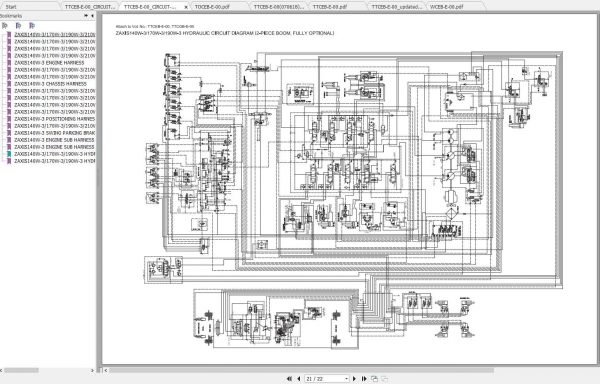
Task: Click the middle bookmark toolbar icon
Action: [18, 26]
